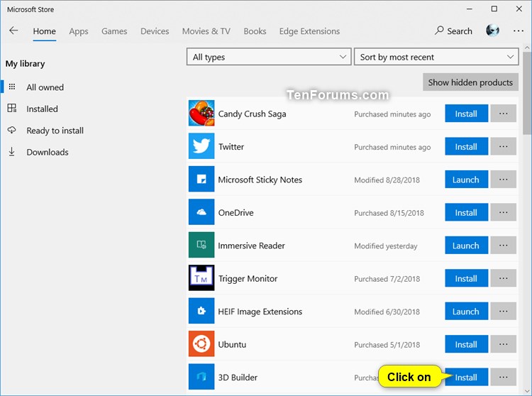Screen dimensions: 532x396
Task: Open the top-right See more menu
Action: [518, 31]
